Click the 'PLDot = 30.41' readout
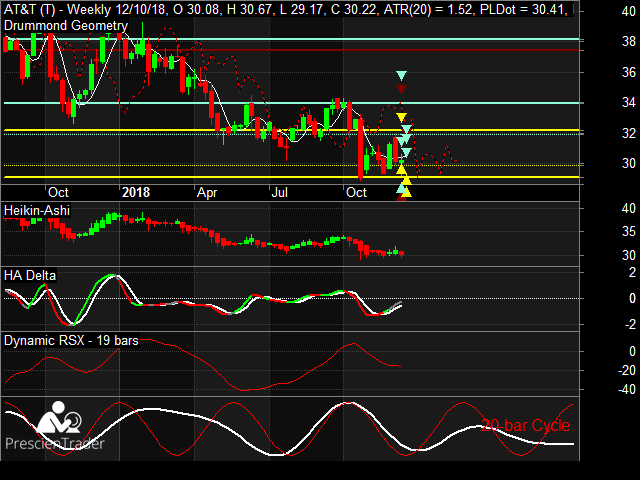This screenshot has height=480, width=640. coord(523,9)
